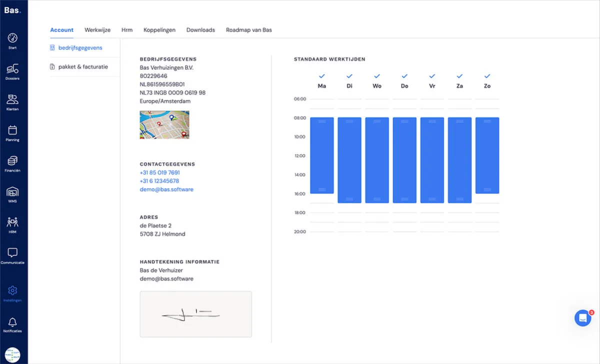Toggle the Zo workday checkmark
The image size is (600, 364).
click(487, 76)
